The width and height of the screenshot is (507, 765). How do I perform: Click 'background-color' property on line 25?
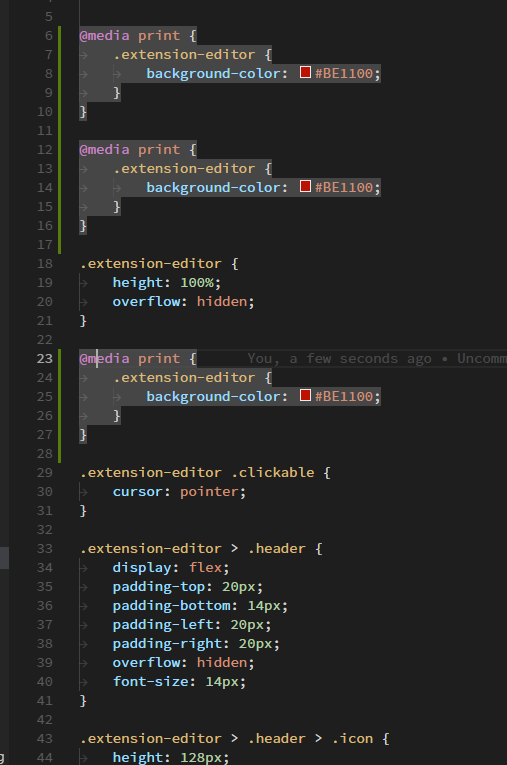[213, 397]
